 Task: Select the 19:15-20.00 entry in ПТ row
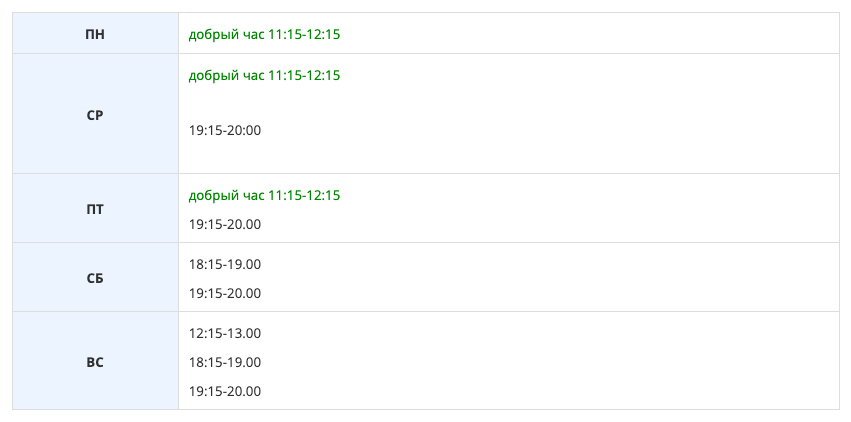click(x=225, y=224)
